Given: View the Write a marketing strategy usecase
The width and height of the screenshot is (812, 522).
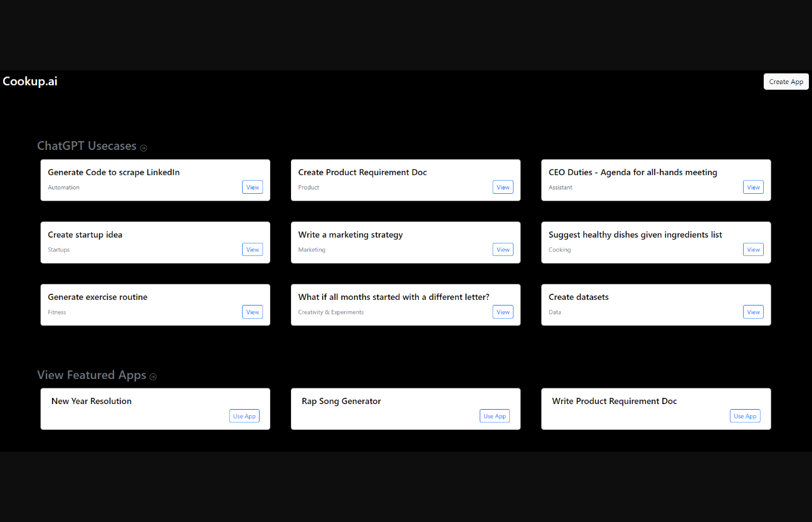Looking at the screenshot, I should click(x=502, y=250).
